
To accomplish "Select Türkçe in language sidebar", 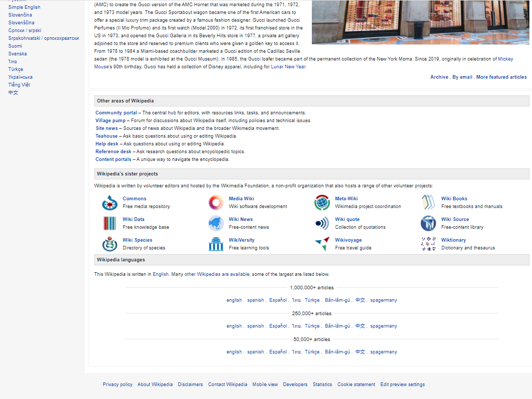I will pos(16,69).
